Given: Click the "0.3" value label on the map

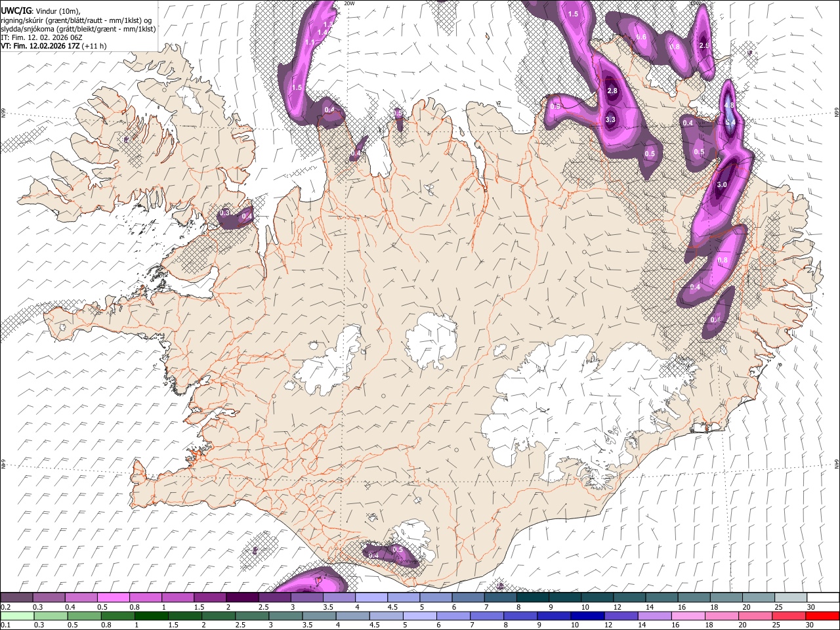Looking at the screenshot, I should point(224,213).
